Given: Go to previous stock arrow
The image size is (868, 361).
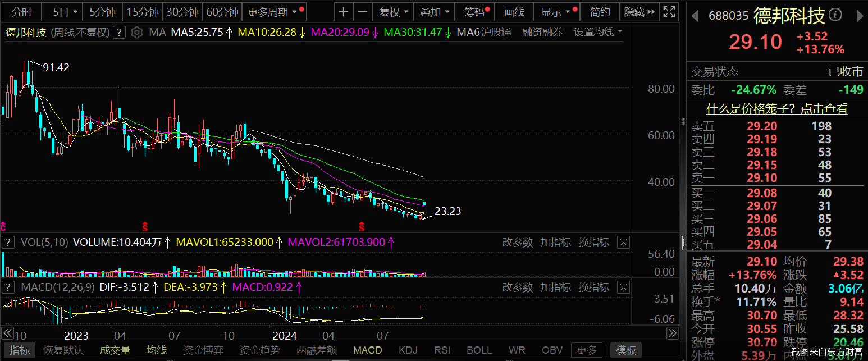Looking at the screenshot, I should 695,16.
